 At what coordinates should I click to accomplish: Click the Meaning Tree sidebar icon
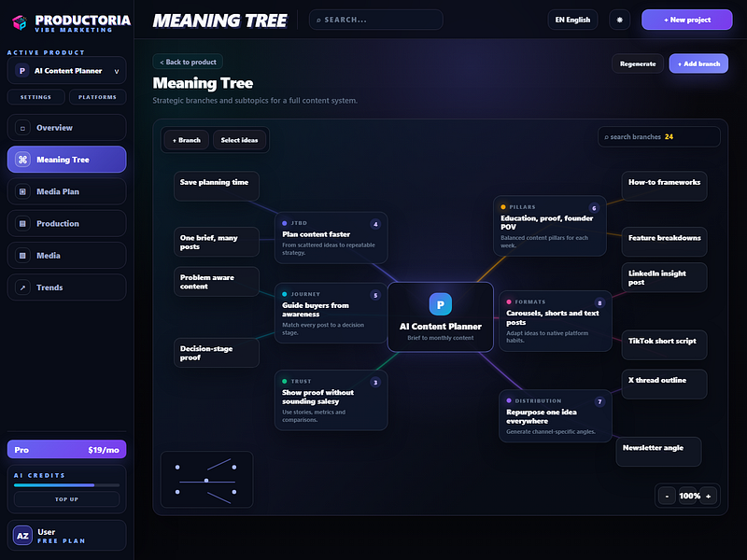(x=22, y=160)
